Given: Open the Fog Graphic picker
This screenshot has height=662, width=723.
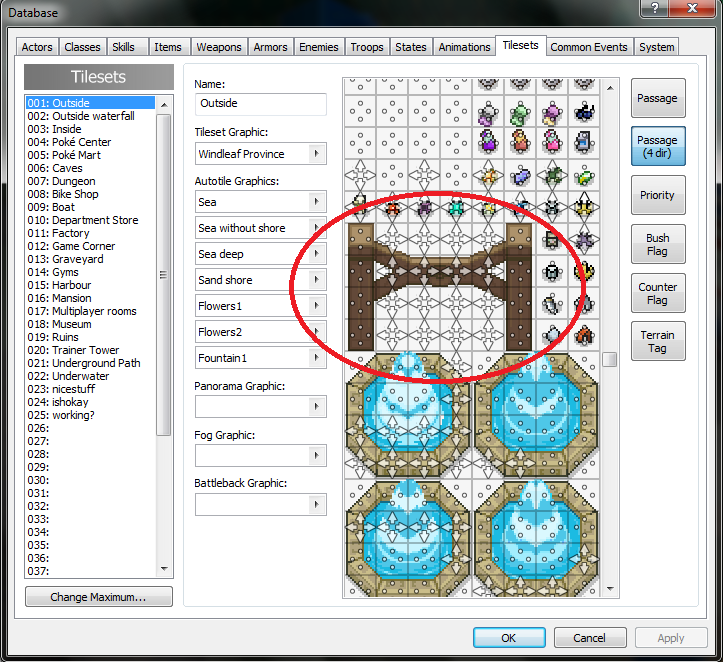Looking at the screenshot, I should coord(316,455).
